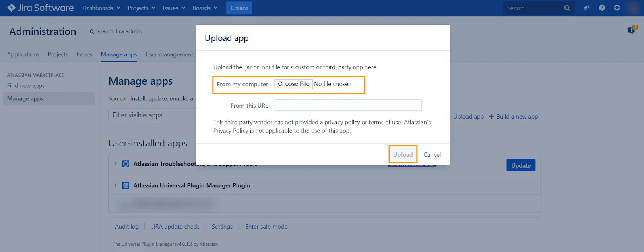Viewport: 644px width, 252px height.
Task: Expand the Atlassian Troubleshooting app row
Action: [116, 164]
